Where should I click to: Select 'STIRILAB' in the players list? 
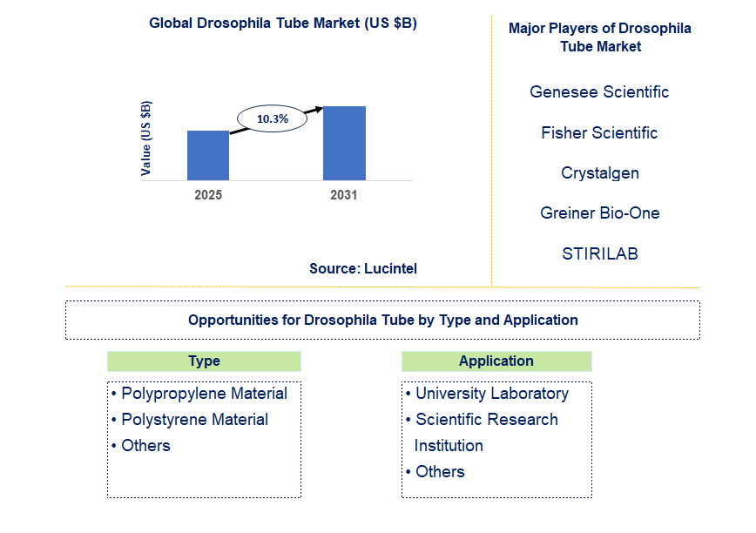click(600, 253)
